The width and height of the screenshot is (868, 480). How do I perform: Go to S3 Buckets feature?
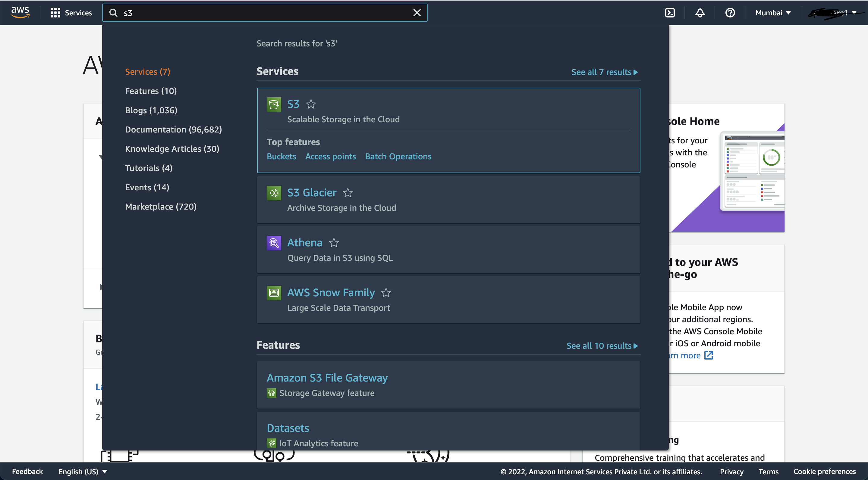[x=281, y=157]
